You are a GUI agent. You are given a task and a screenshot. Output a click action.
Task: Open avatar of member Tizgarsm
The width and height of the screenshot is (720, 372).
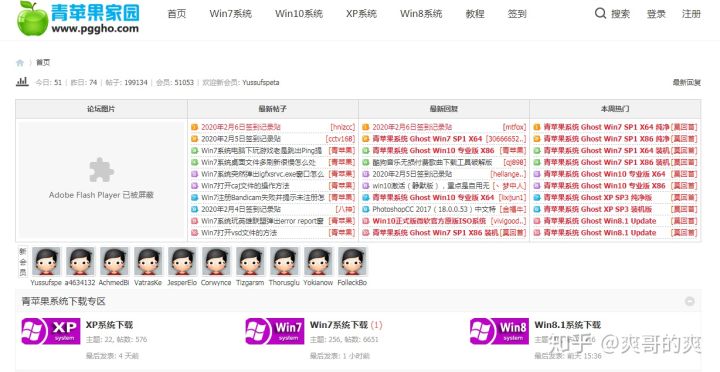[250, 261]
